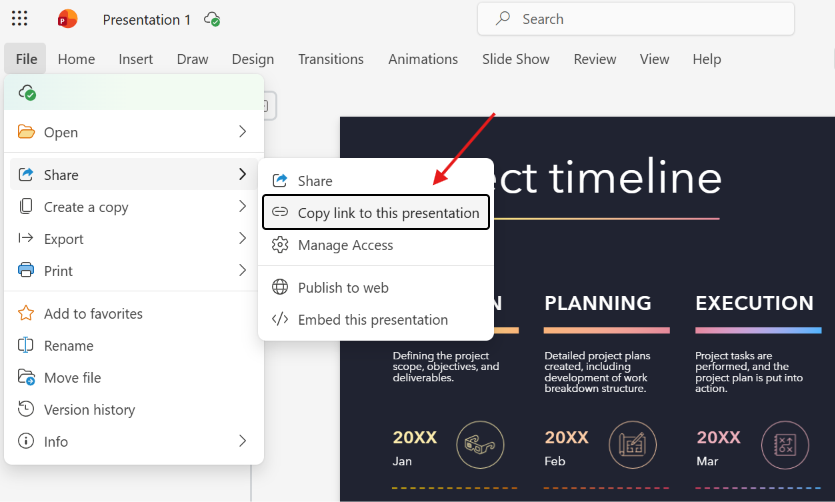
Task: Click the Publish to web globe icon
Action: [280, 287]
